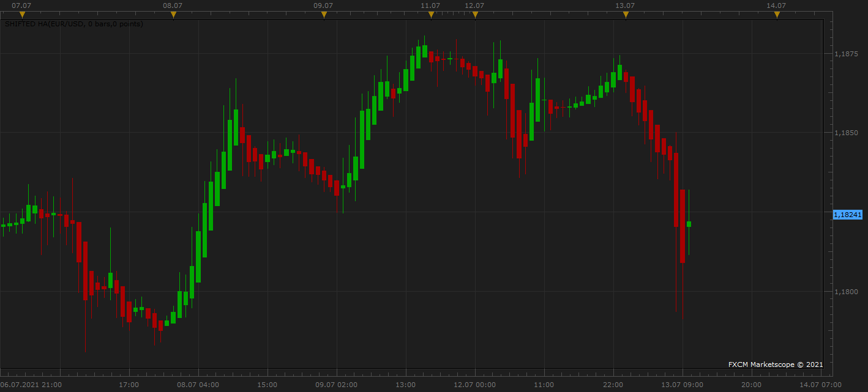This screenshot has height=392, width=868.
Task: Select the current price tag 1,18241
Action: tap(848, 215)
